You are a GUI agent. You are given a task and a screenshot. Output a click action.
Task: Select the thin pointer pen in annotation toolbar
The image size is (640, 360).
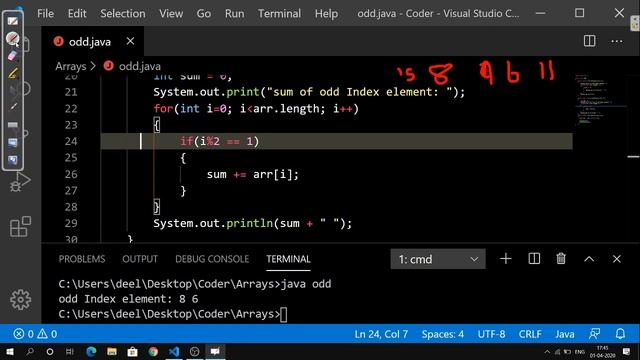click(x=13, y=107)
